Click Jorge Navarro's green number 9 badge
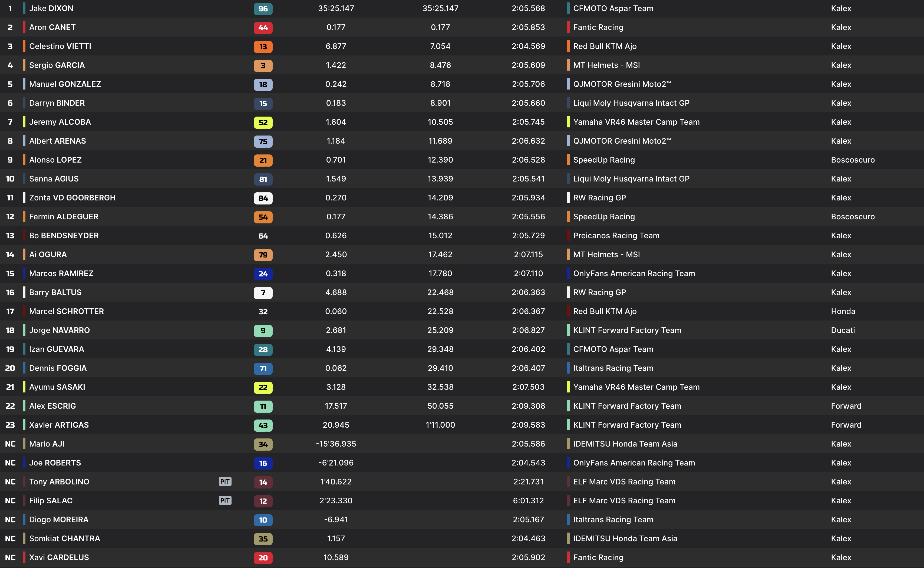 263,331
